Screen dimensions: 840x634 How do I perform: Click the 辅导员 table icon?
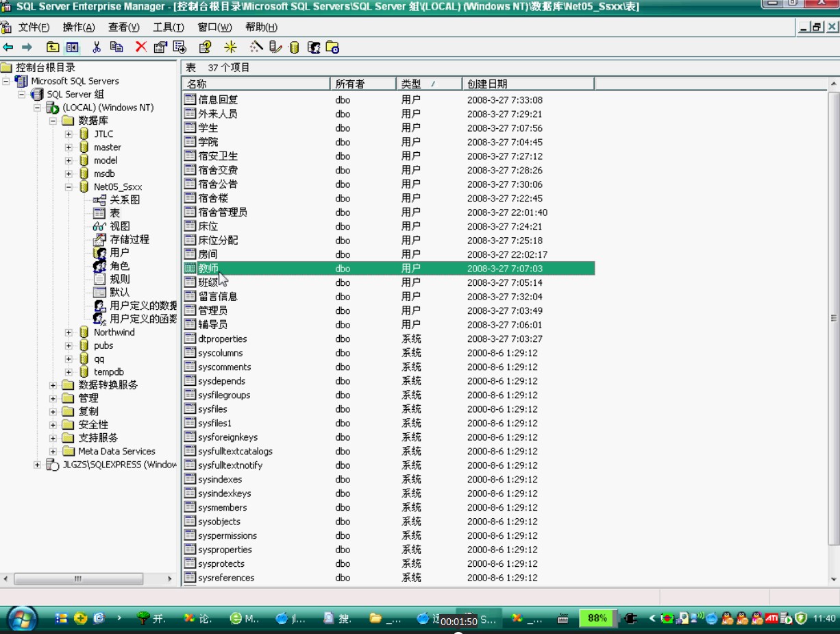click(x=190, y=324)
